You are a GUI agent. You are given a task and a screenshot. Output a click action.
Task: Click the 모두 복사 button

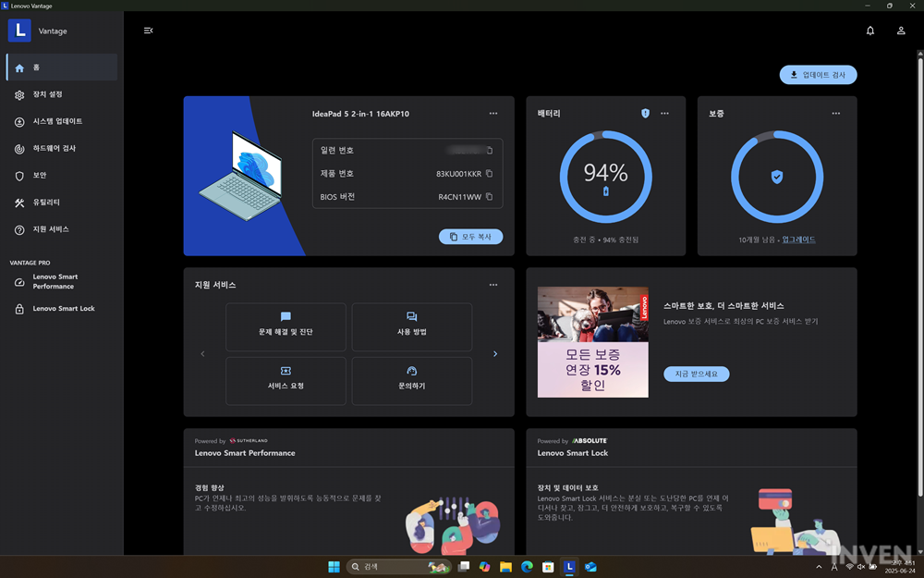471,237
